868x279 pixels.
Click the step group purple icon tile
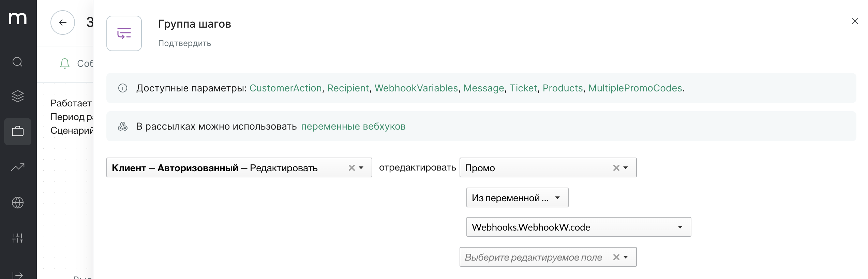pos(124,33)
